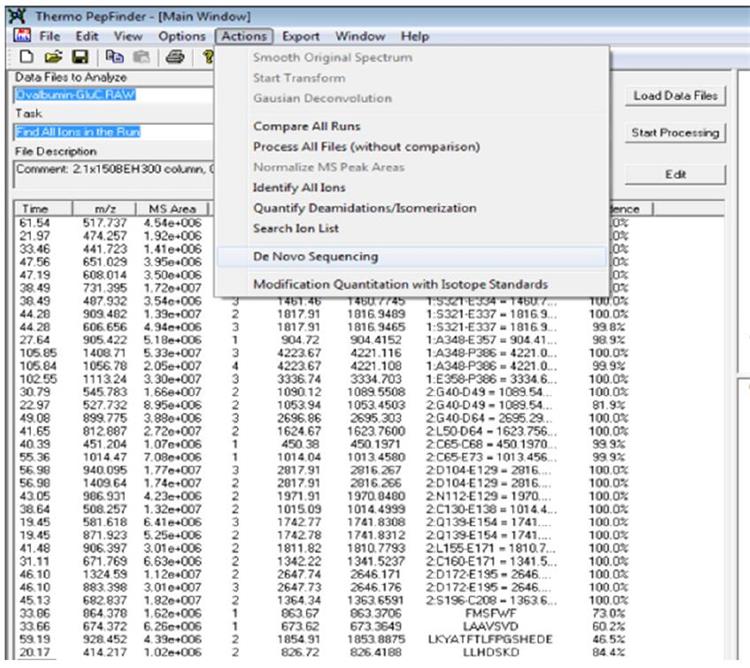Click the Start Processing button

(675, 133)
